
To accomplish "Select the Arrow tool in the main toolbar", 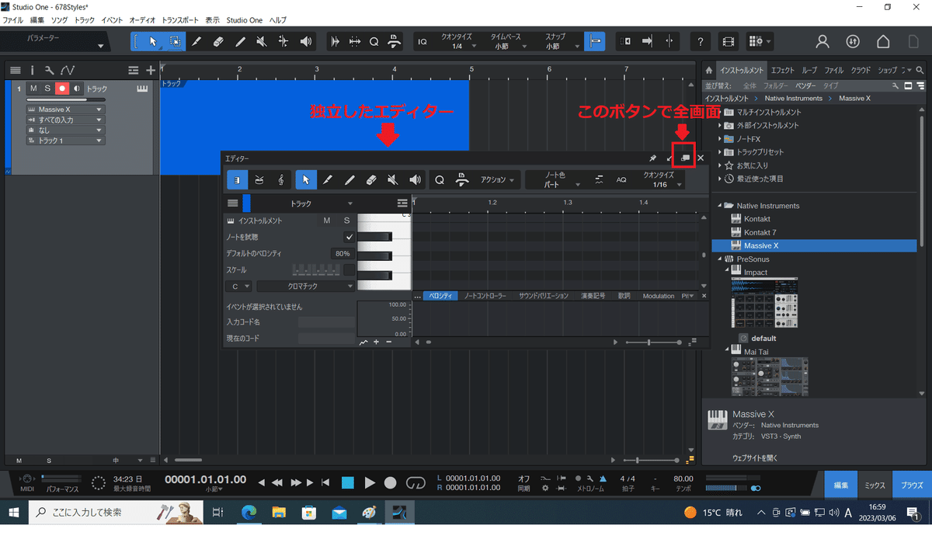I will 153,42.
